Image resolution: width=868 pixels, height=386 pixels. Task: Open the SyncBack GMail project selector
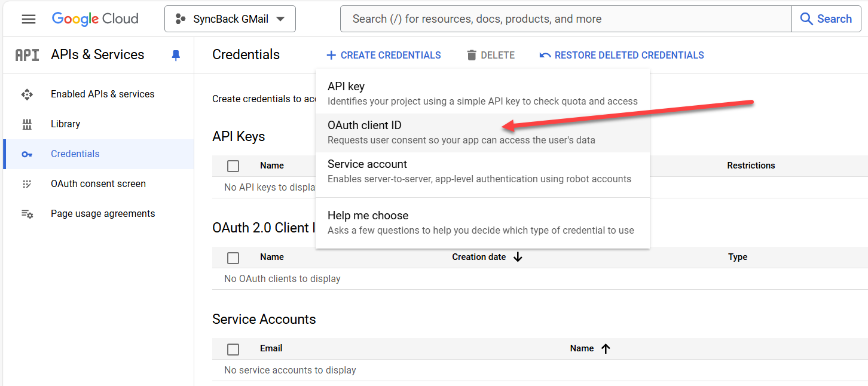230,19
